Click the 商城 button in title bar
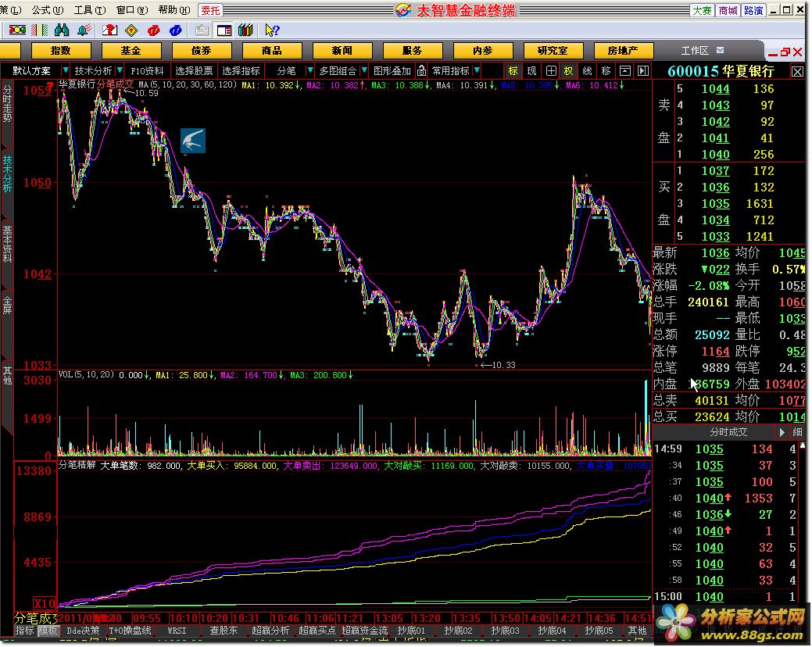Image resolution: width=812 pixels, height=647 pixels. click(x=728, y=10)
